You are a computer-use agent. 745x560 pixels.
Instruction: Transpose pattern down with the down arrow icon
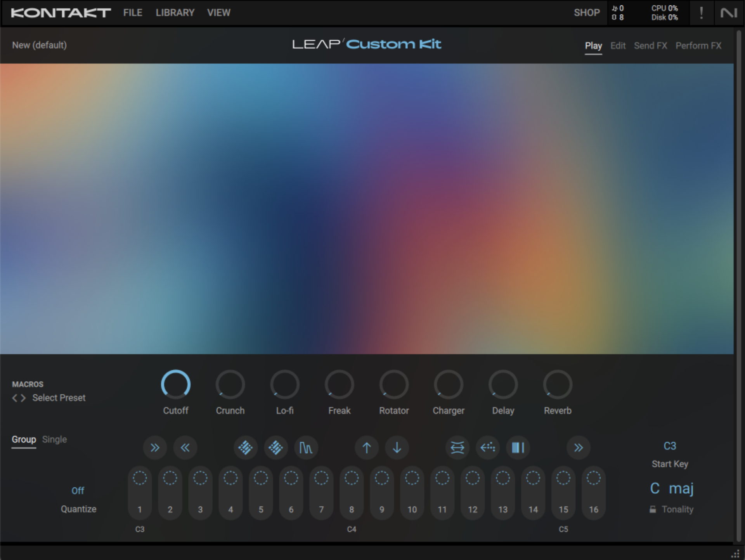pos(397,448)
